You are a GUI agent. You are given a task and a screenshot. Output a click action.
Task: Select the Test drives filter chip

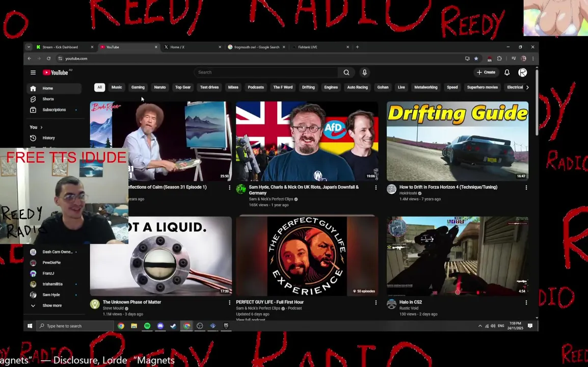pos(209,87)
